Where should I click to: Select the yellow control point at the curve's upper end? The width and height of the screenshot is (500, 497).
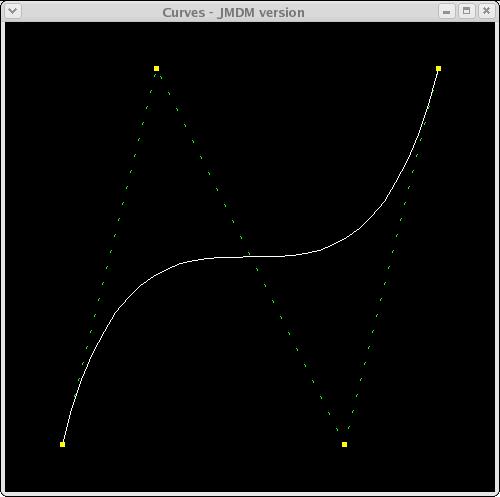pyautogui.click(x=438, y=69)
